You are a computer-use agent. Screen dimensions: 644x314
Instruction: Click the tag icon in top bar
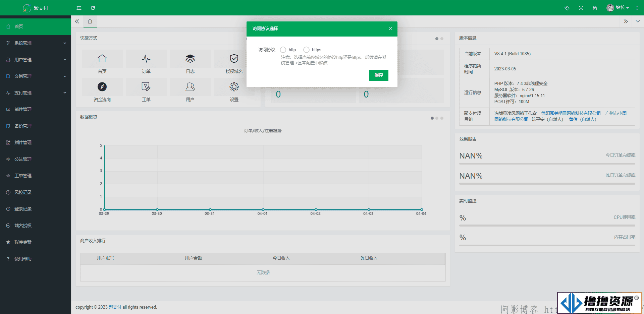[567, 8]
